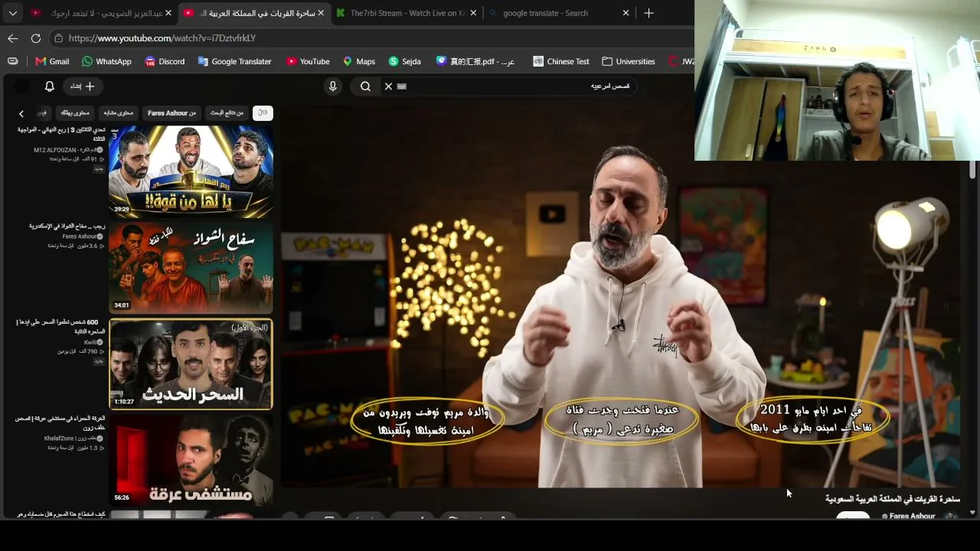Select the محتوى يهمّك filter chip
980x551 pixels.
(76, 113)
